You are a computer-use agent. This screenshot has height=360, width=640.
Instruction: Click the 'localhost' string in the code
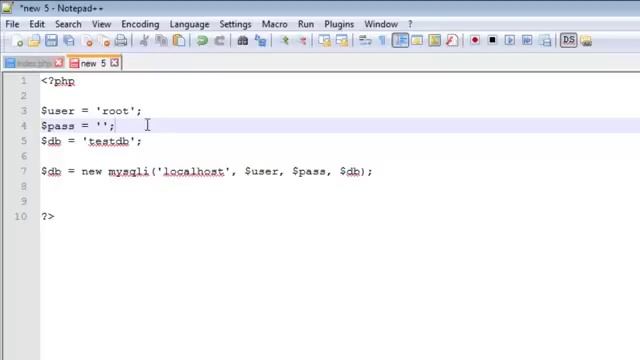pos(193,171)
